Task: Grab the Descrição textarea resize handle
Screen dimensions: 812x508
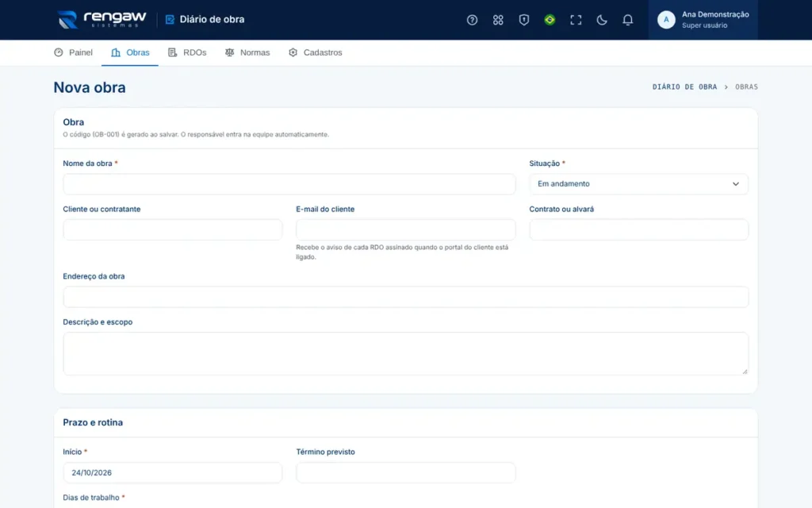Action: coord(745,371)
